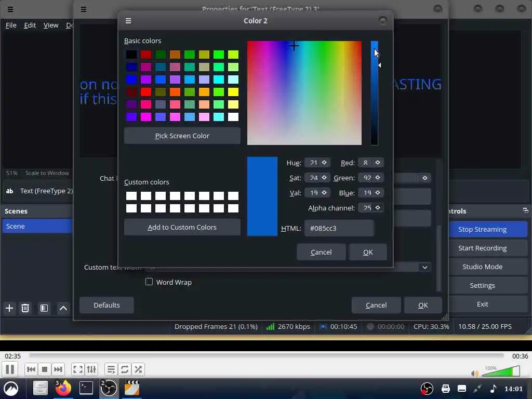Click Defaults in Properties window

[x=107, y=305]
